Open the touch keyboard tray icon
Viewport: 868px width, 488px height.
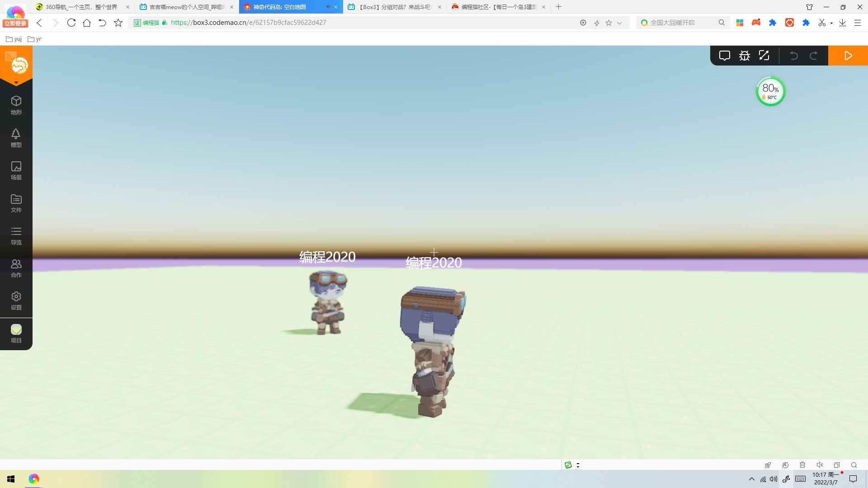(x=800, y=479)
